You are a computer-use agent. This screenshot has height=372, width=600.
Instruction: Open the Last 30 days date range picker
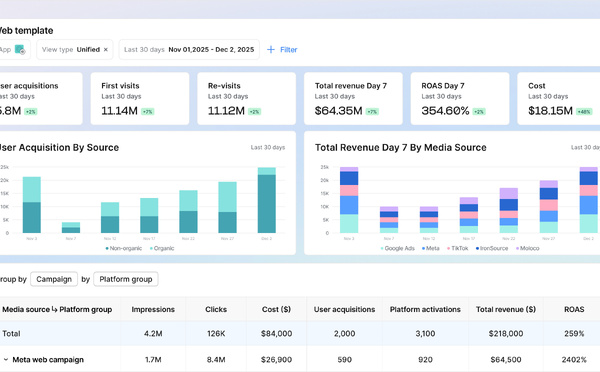click(189, 49)
